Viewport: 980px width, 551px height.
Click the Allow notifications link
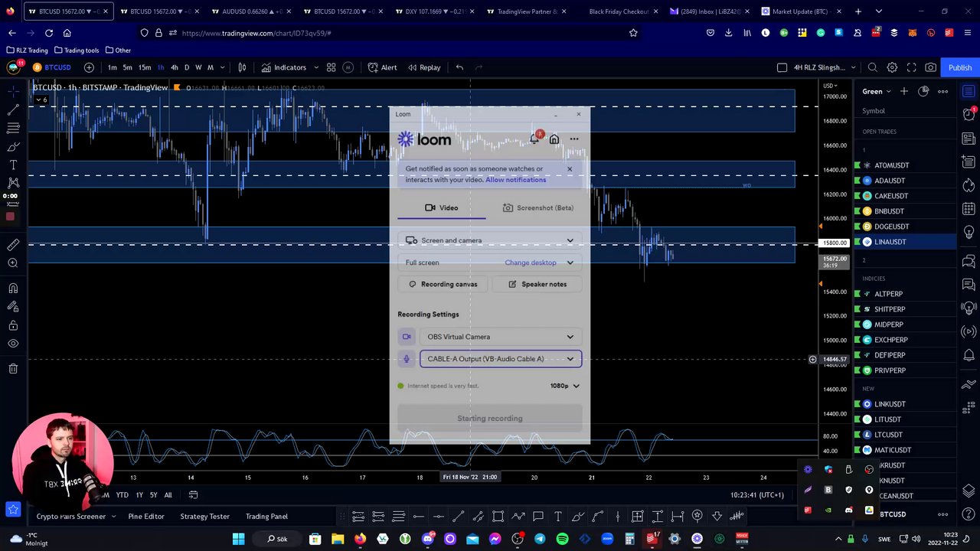click(515, 180)
